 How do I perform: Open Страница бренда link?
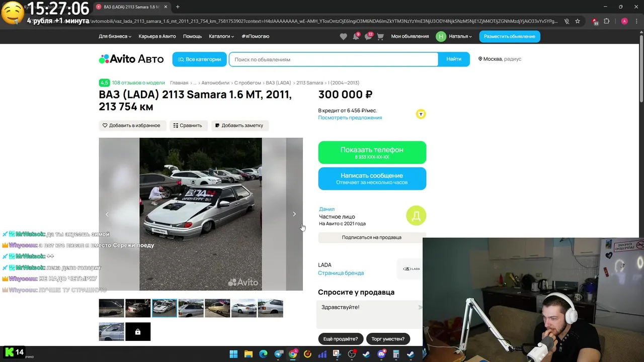[x=341, y=273]
